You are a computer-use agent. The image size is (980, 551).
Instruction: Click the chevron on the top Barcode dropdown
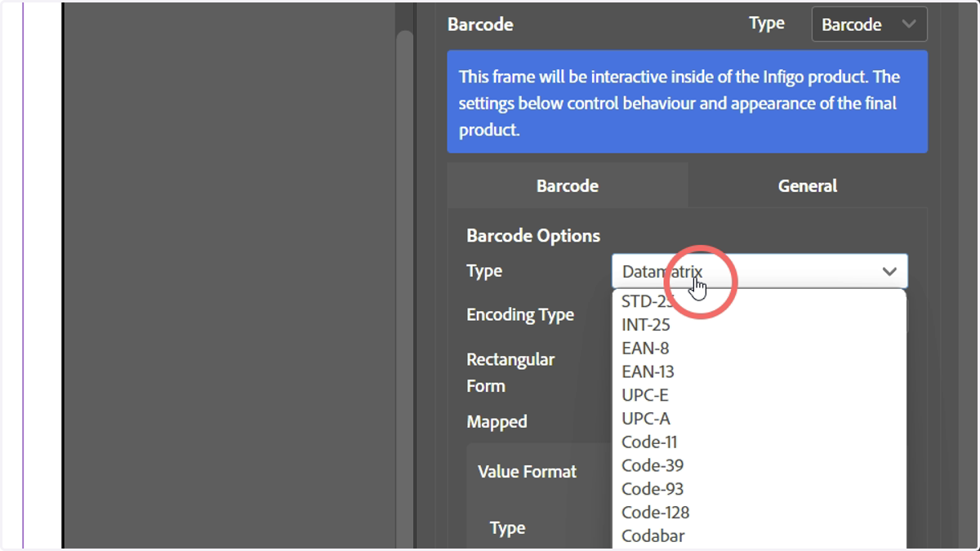pyautogui.click(x=909, y=24)
